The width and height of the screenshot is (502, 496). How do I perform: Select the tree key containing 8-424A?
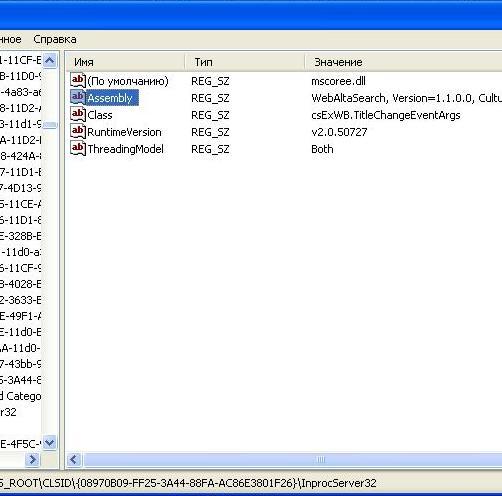tap(21, 156)
